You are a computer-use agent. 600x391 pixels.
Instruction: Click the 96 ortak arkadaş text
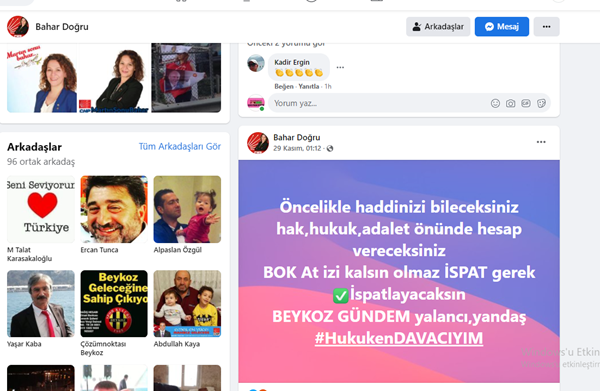tap(41, 162)
